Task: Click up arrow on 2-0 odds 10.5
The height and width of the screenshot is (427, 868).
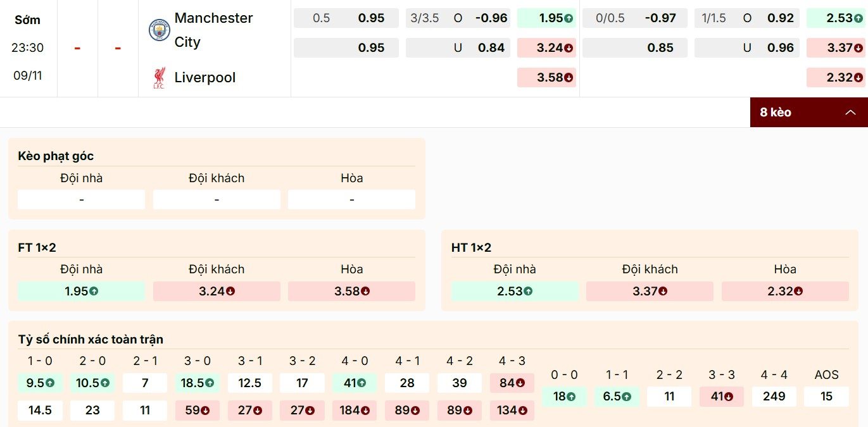Action: pos(105,383)
